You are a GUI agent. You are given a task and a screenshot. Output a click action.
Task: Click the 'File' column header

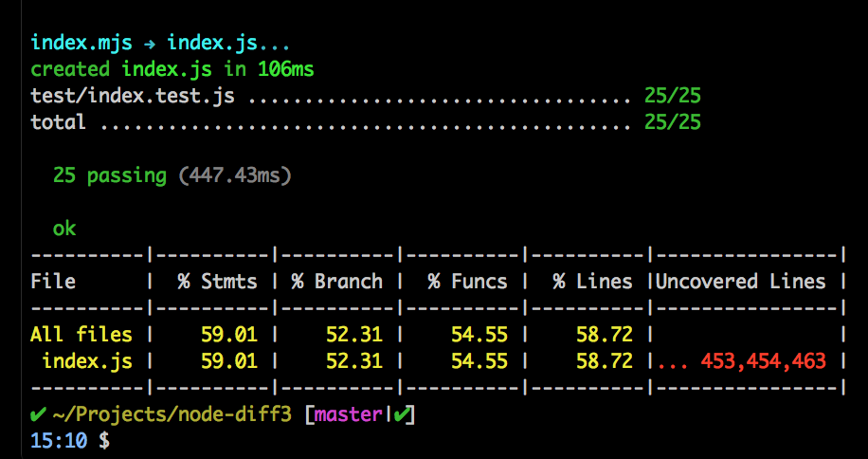pyautogui.click(x=52, y=282)
